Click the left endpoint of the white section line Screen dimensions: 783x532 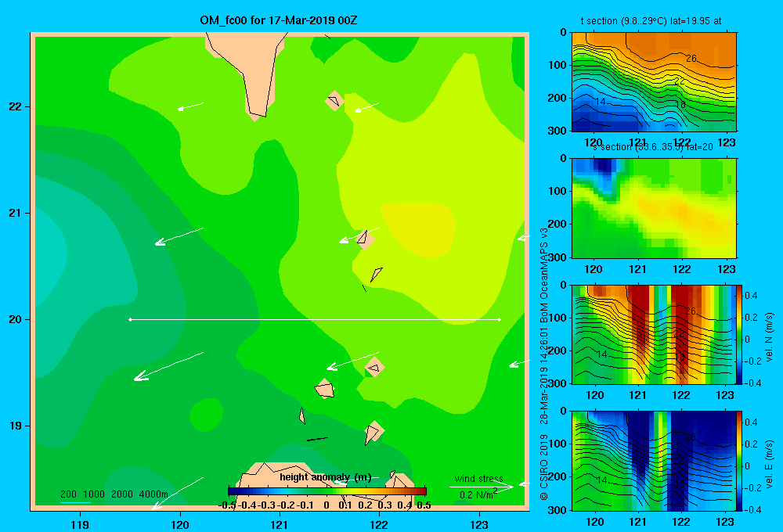coord(130,319)
